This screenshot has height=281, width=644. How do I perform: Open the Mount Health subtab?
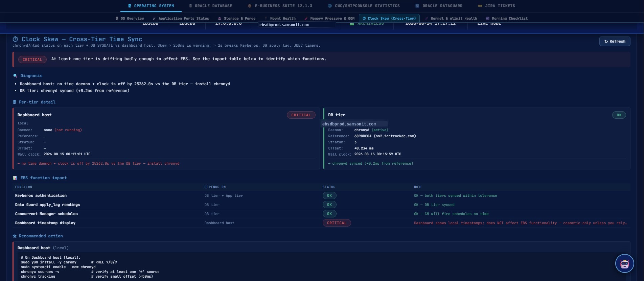tap(280, 18)
